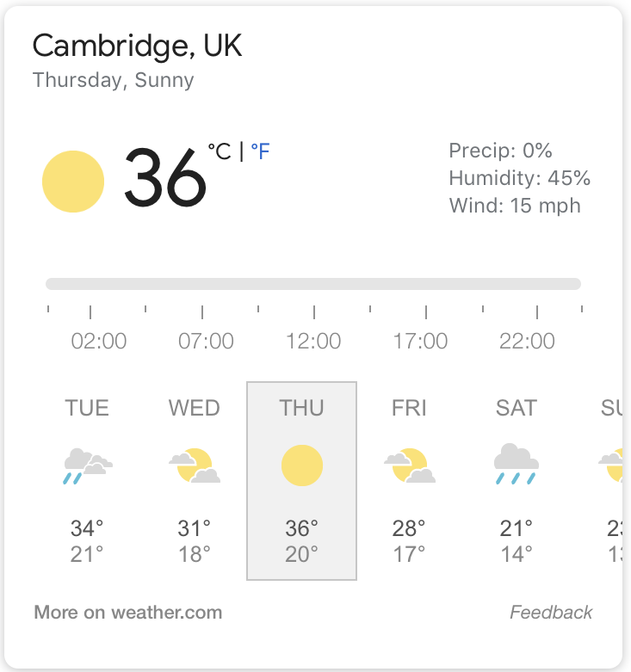Viewport: 631px width, 672px height.
Task: Select Friday's partly cloudy icon
Action: pos(410,465)
